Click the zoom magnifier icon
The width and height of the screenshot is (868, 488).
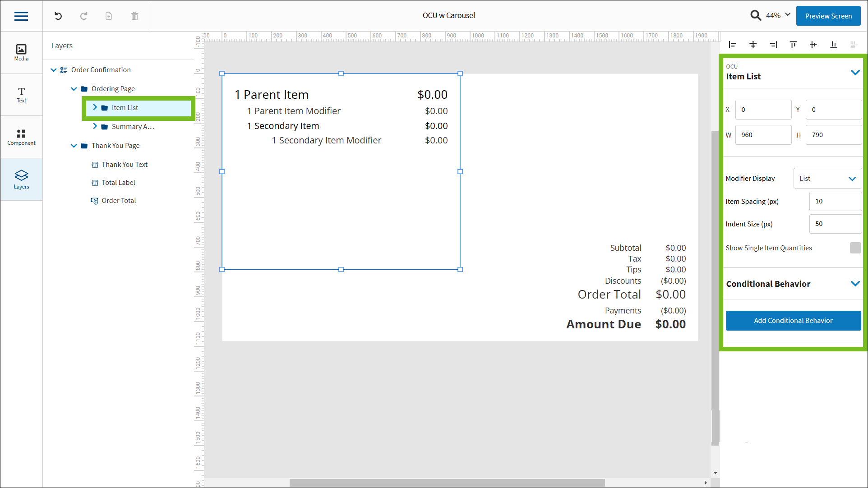pos(756,16)
